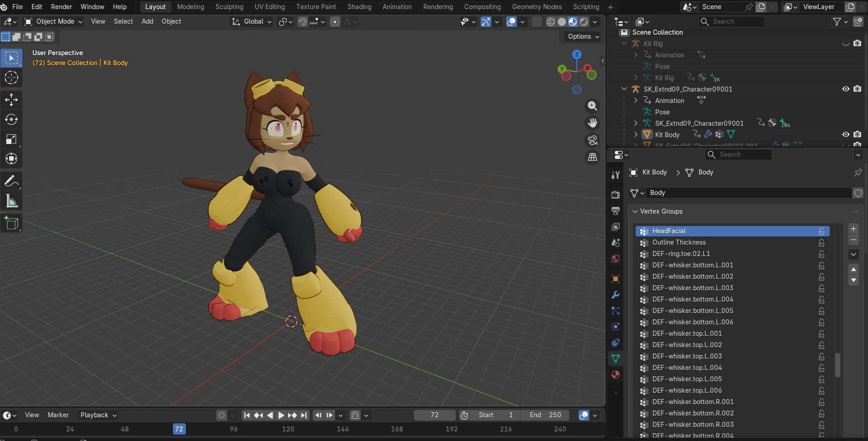Click new collection icon in outliner

858,21
